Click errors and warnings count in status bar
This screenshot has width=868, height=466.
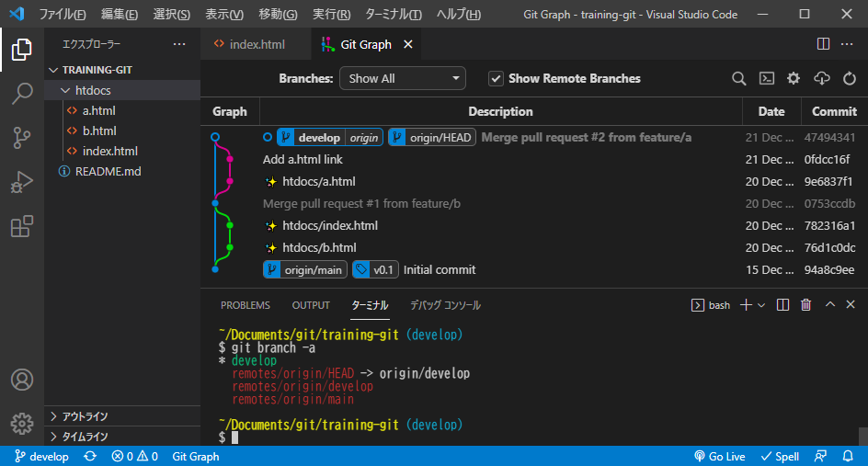[x=134, y=457]
